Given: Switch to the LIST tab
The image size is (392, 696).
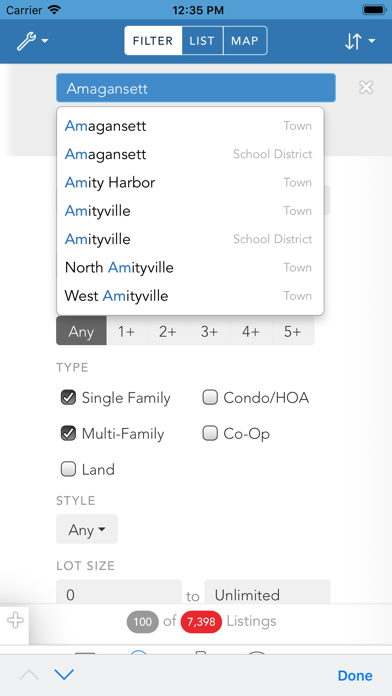Looking at the screenshot, I should (x=202, y=41).
